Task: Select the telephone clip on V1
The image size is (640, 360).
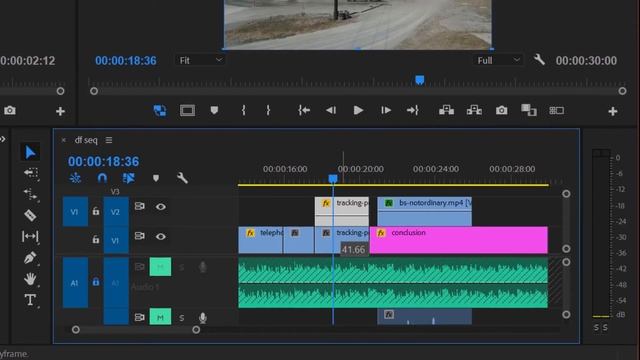Action: [x=260, y=240]
